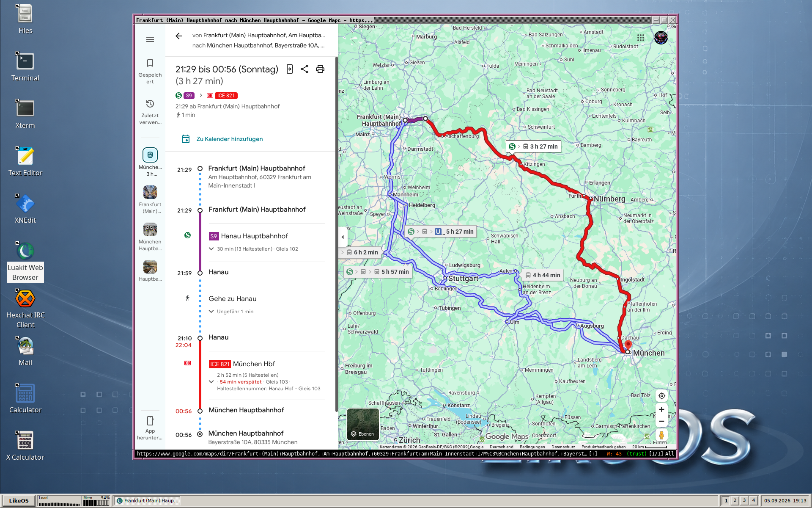The width and height of the screenshot is (812, 508).
Task: Expand the S9 13 Haltestellen stops list
Action: [211, 249]
